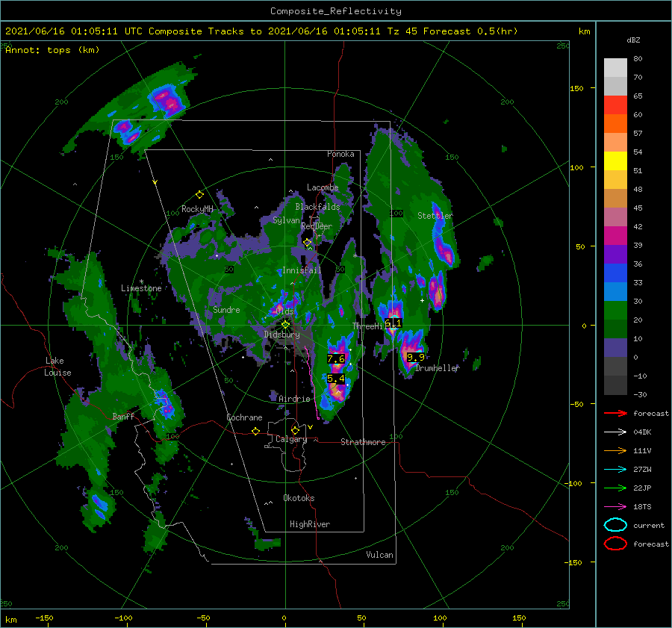Click the purple 39 dBZ color swatch

[x=615, y=254]
